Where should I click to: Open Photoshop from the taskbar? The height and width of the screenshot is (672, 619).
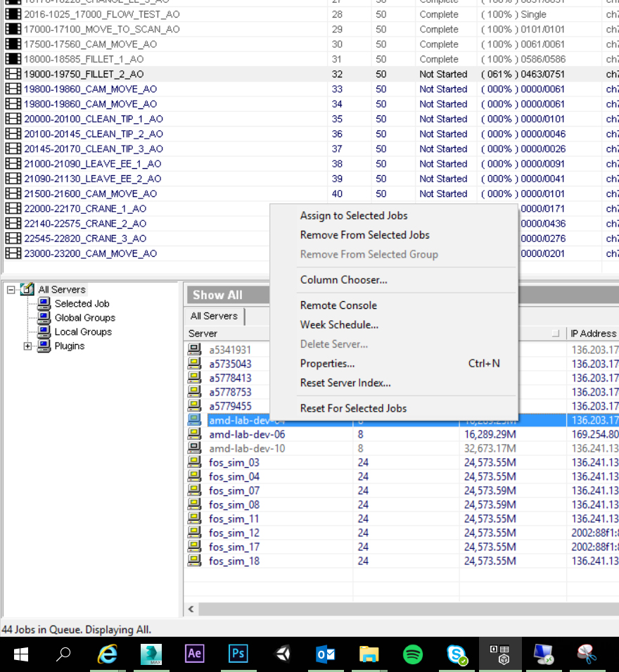pyautogui.click(x=238, y=654)
